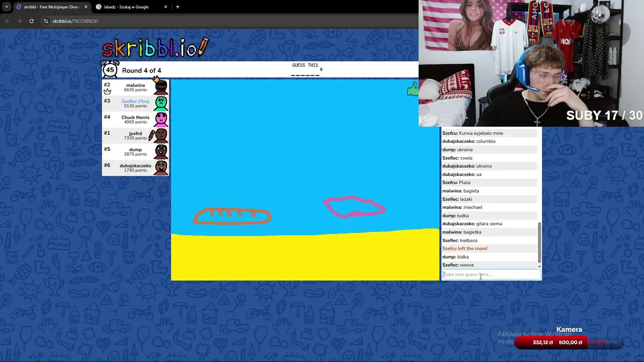Reload the skribbl.io page
644x362 pixels.
pyautogui.click(x=31, y=21)
